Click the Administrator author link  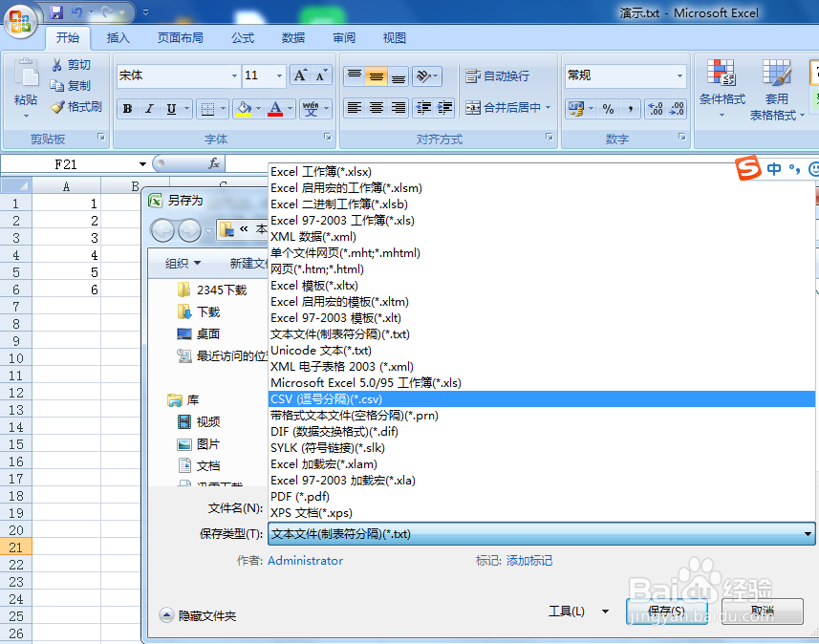coord(305,561)
